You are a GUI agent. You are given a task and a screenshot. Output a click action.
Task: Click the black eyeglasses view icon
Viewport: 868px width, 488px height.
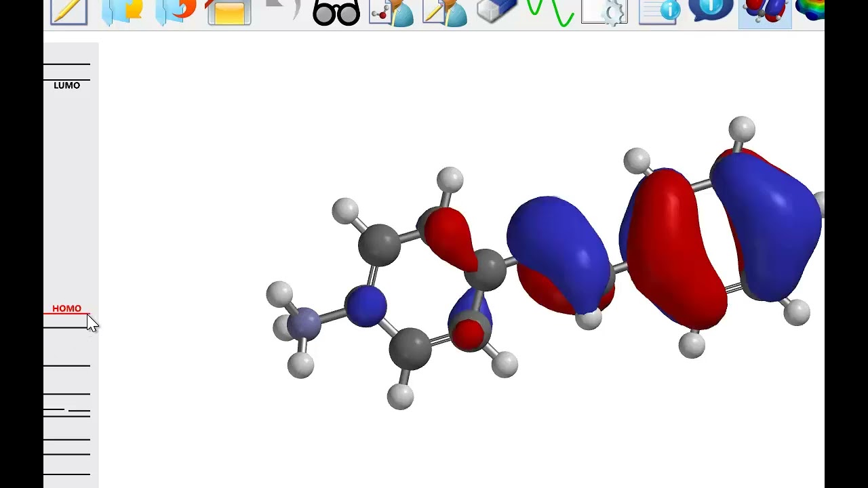(x=336, y=12)
